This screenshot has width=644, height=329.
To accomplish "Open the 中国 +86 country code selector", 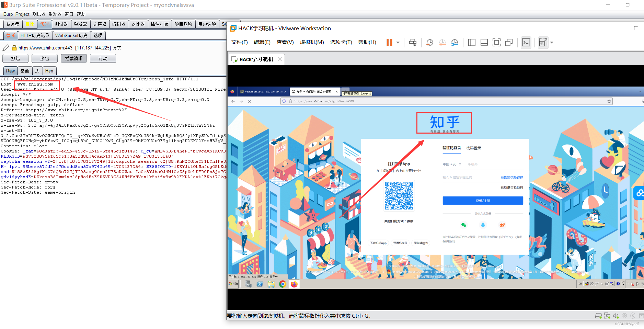I will coord(452,164).
